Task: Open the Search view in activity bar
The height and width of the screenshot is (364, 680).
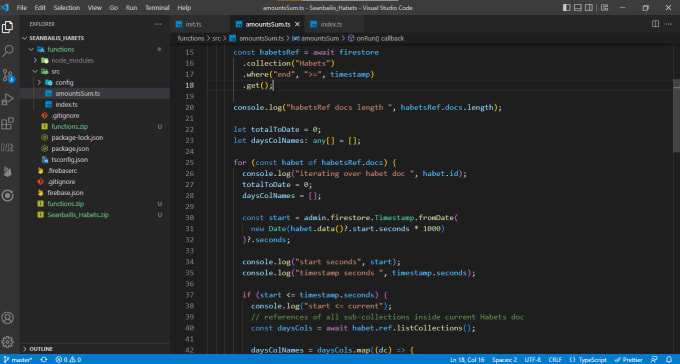Action: 7,51
